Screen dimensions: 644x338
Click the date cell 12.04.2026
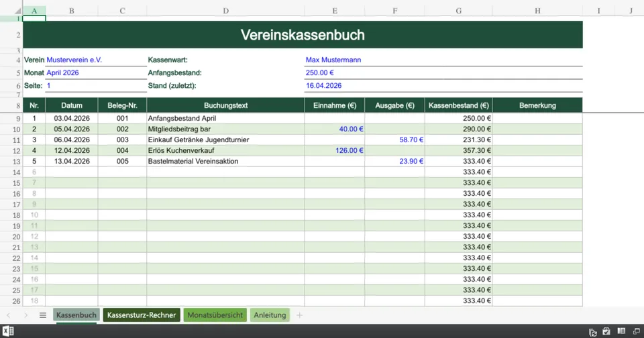72,151
